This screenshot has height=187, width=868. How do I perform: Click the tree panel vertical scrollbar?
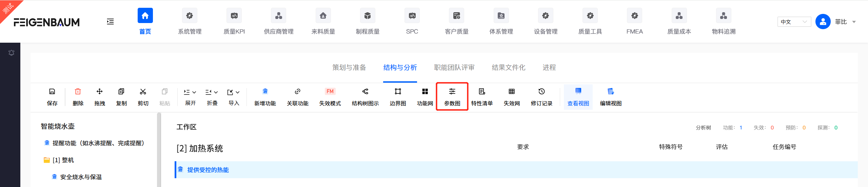tap(159, 150)
